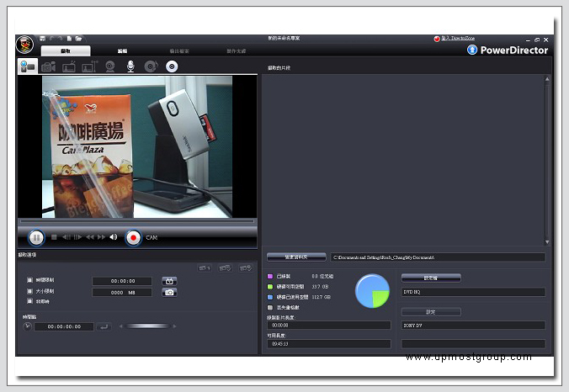Click the red record button

(133, 237)
